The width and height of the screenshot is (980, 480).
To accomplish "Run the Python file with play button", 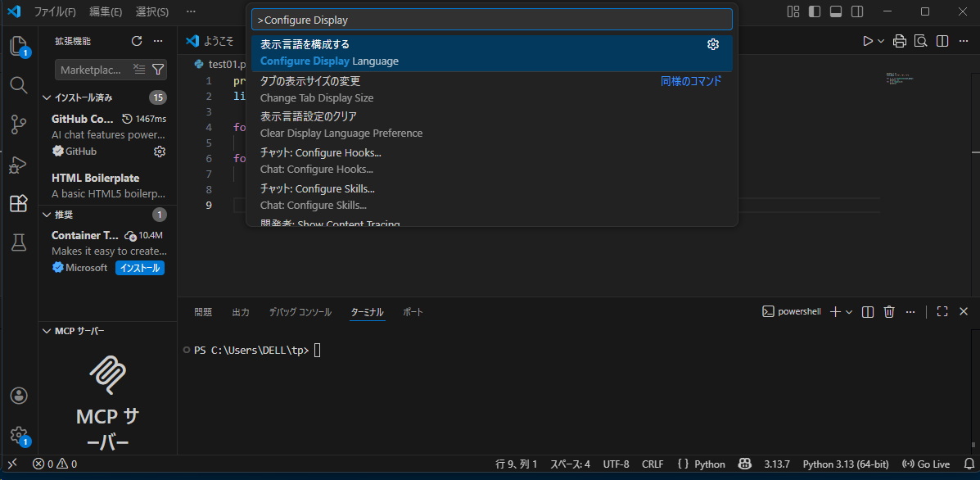I will click(868, 41).
